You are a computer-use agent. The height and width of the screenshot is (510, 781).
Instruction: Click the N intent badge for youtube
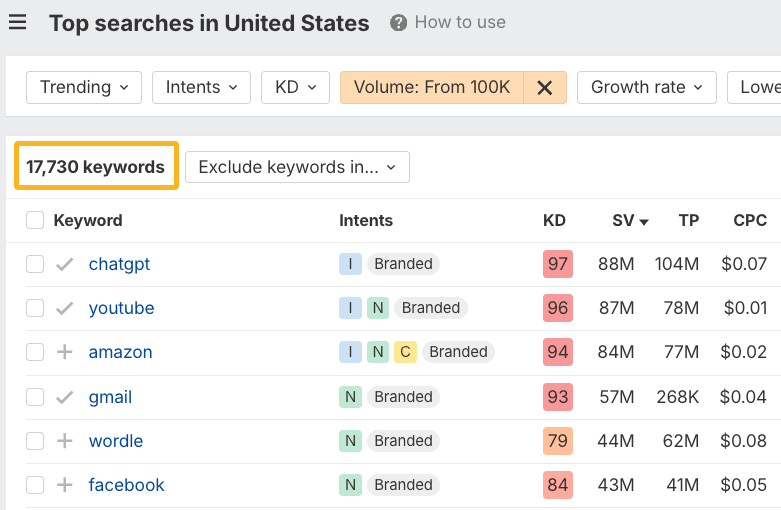pos(378,308)
